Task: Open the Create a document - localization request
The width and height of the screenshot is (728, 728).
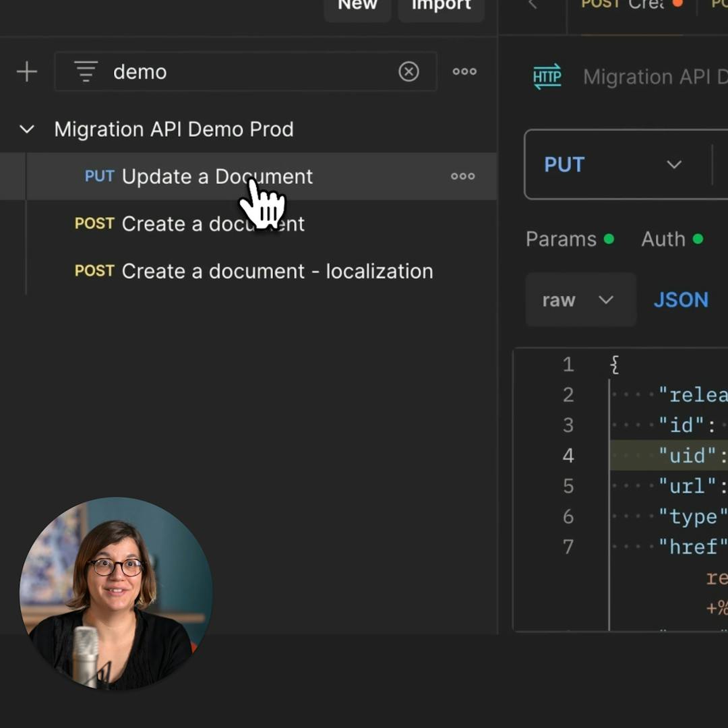Action: point(276,271)
